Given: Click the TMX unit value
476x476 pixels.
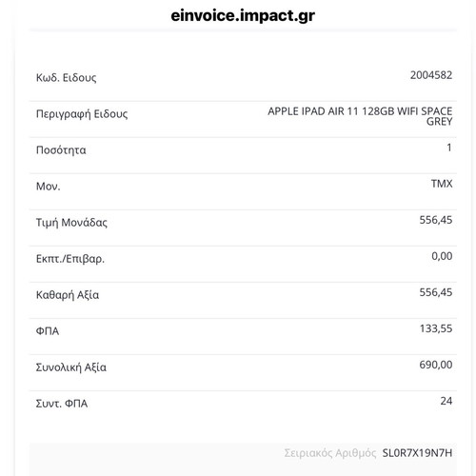Looking at the screenshot, I should click(x=442, y=184).
